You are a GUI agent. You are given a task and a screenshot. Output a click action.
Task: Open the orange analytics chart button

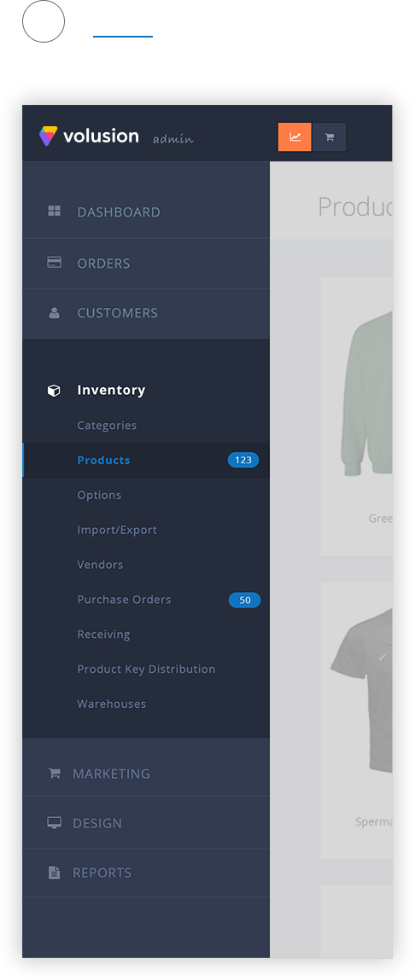(295, 136)
